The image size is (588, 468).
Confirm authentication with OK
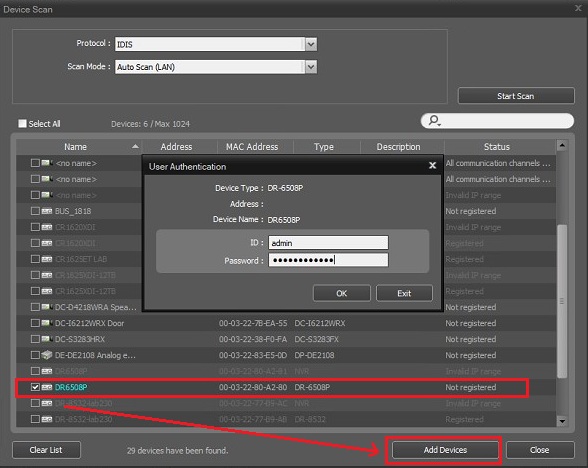tap(342, 293)
